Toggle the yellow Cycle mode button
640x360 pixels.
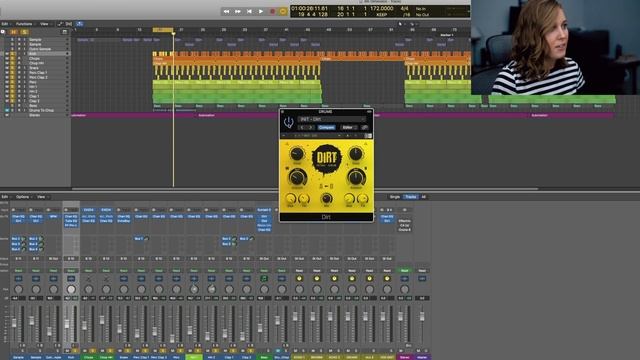click(283, 12)
